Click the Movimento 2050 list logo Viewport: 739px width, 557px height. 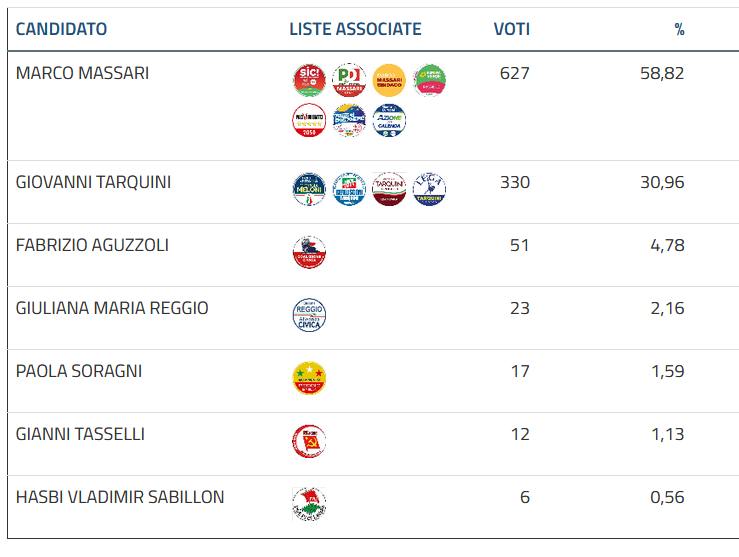(x=308, y=121)
